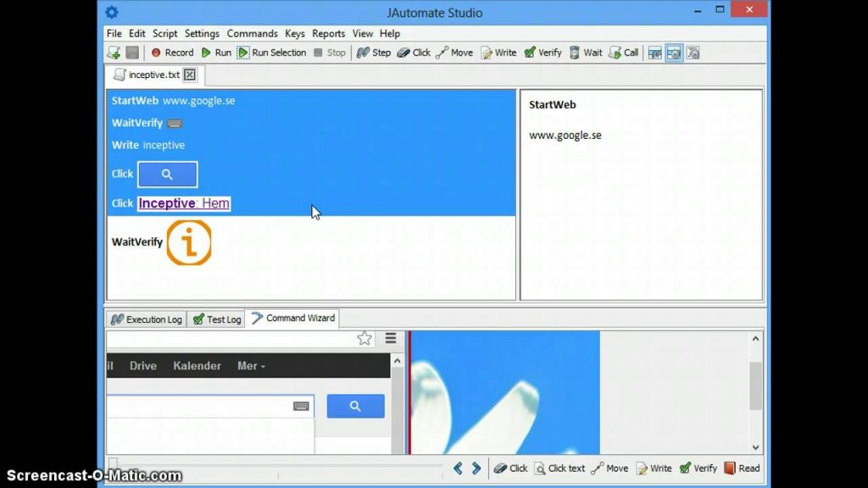
Task: Toggle the highlighted middle view layout icon
Action: (674, 53)
